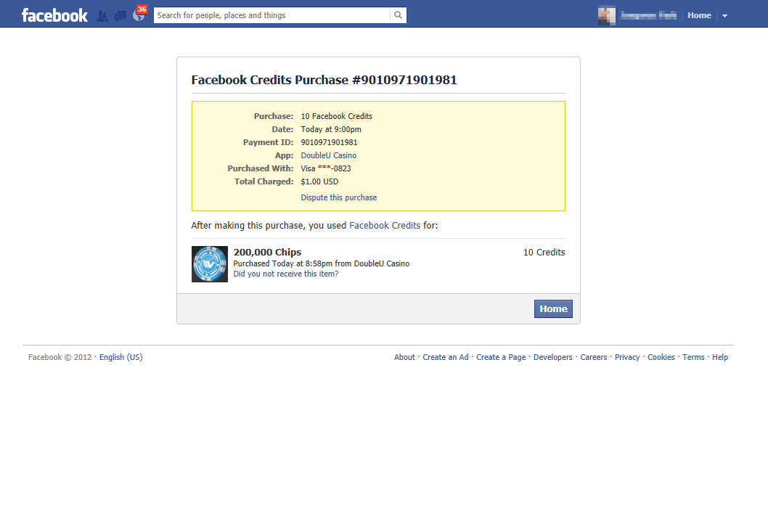Select the purchase title with number 9010971901981
Screen dimensions: 768x532
pyautogui.click(x=324, y=80)
